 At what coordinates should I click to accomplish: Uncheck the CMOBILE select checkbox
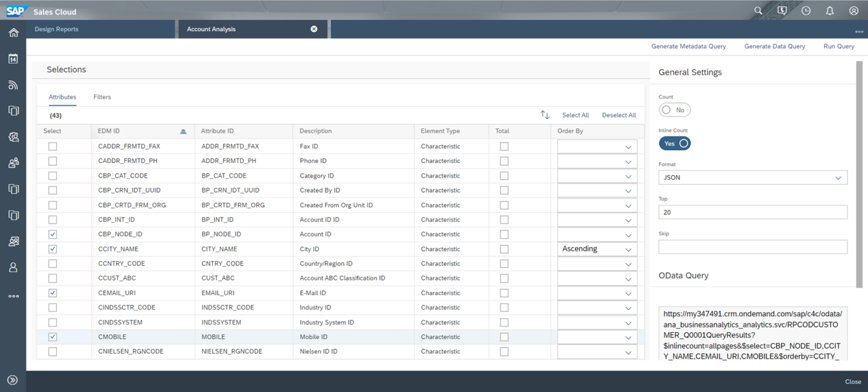point(53,337)
